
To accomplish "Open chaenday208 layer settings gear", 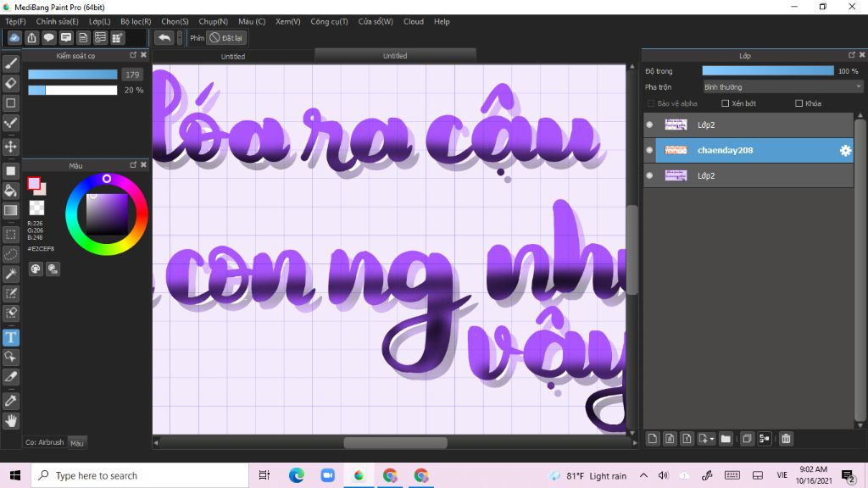I will click(845, 151).
